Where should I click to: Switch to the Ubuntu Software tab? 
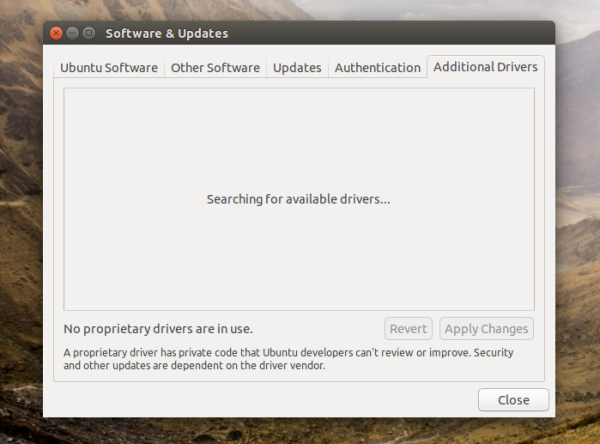[109, 68]
